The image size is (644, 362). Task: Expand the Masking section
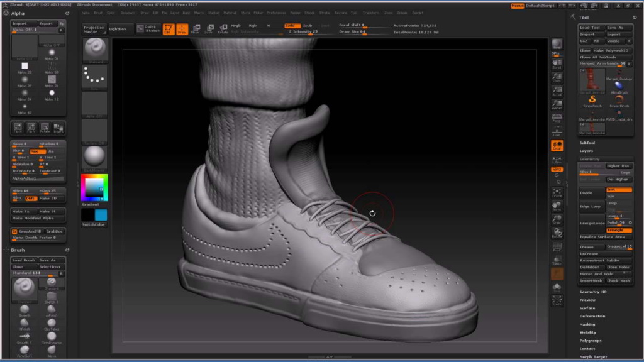587,324
